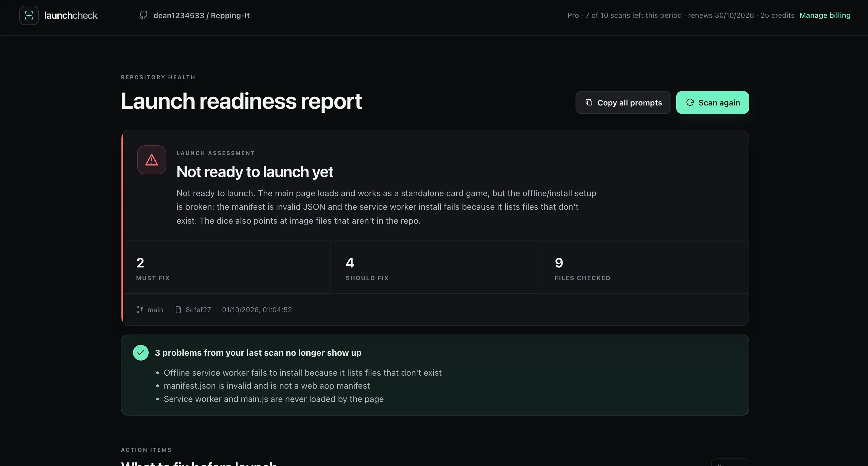Click the branch icon beside main
Viewport: 868px width, 466px height.
coord(140,310)
